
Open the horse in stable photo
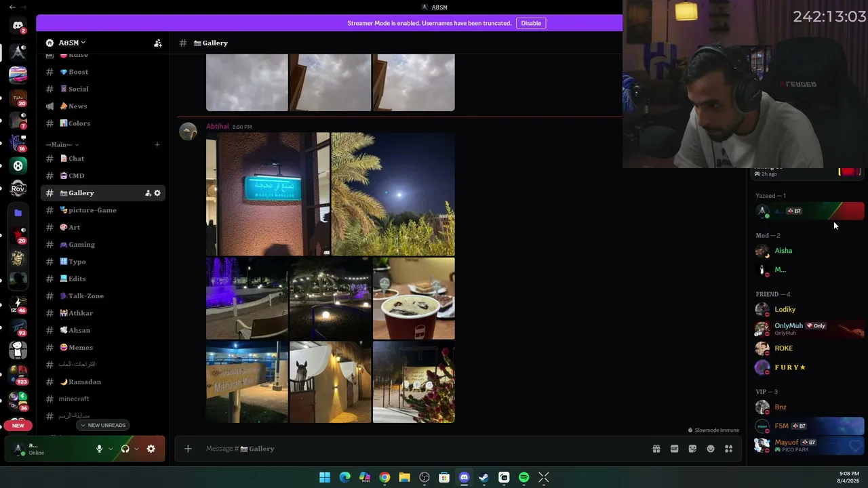pos(330,382)
